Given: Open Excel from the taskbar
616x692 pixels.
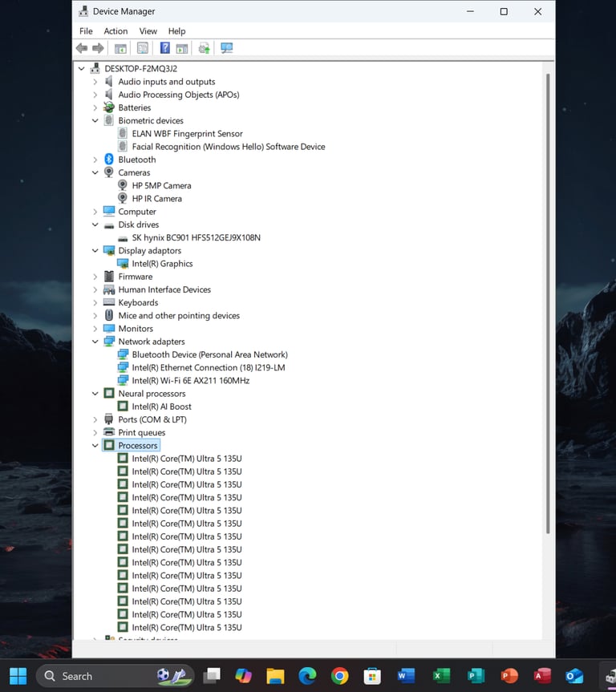Looking at the screenshot, I should tap(440, 676).
